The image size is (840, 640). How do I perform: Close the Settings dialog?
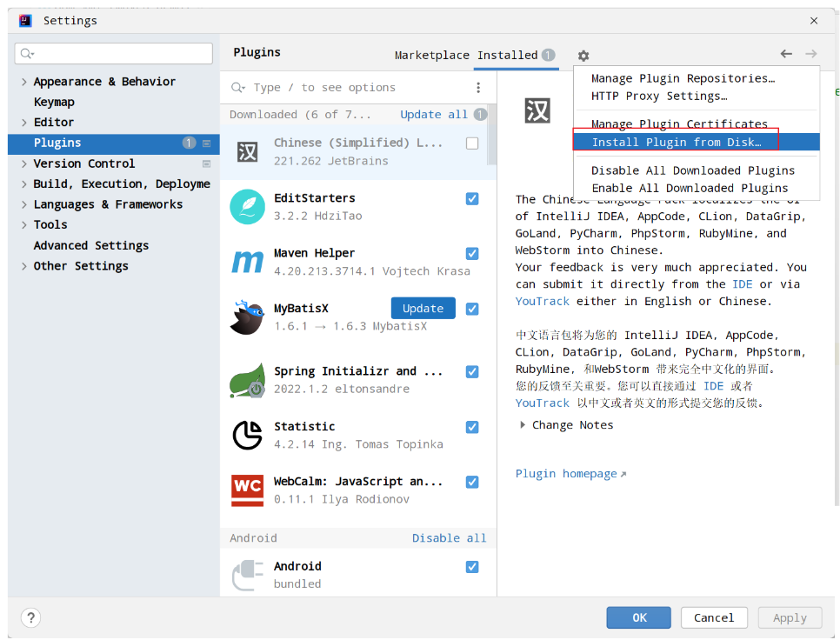(814, 21)
